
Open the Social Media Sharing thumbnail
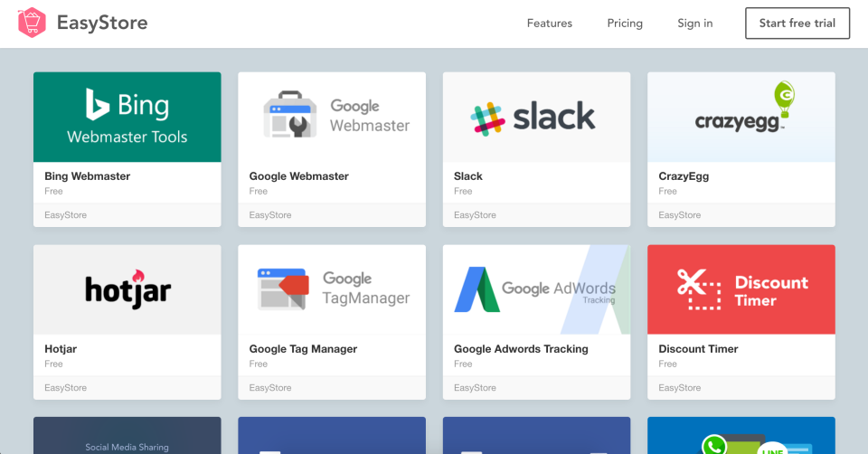(127, 438)
